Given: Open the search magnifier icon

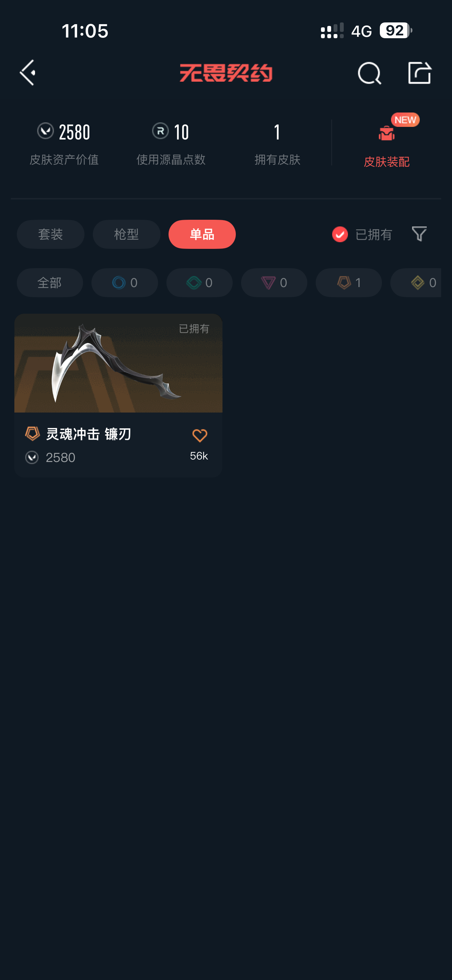Looking at the screenshot, I should click(x=369, y=73).
